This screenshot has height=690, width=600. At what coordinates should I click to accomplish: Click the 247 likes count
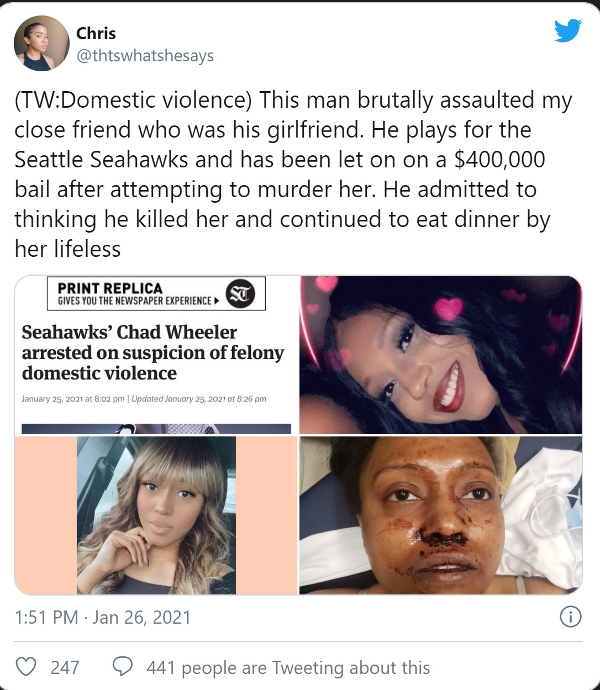[x=65, y=668]
